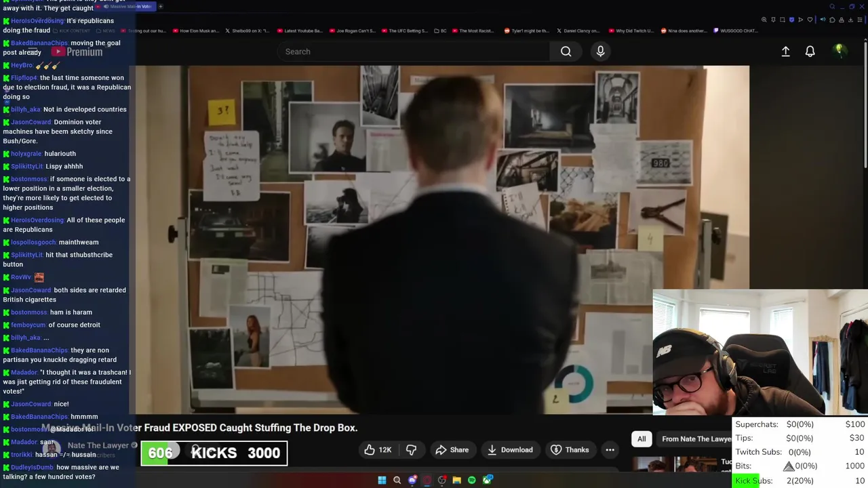Open the YouTube upload/create icon
Screen dimensions: 868x488
785,52
